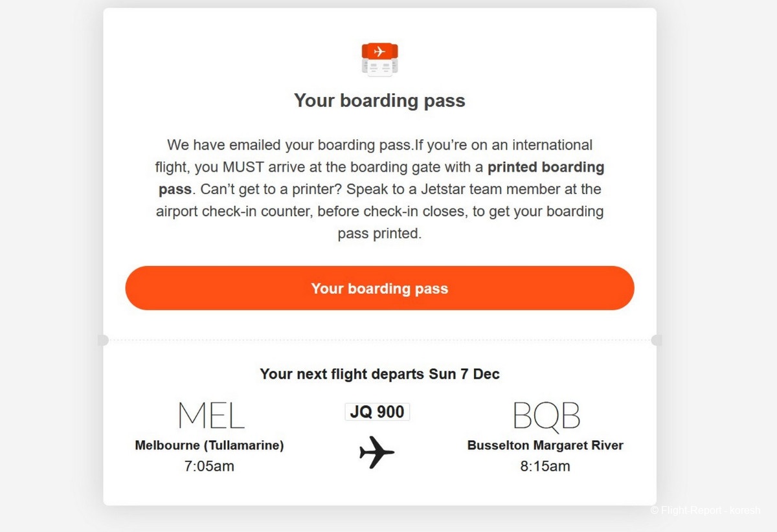Viewport: 777px width, 532px height.
Task: Click the dotted ticket divider line
Action: coord(379,340)
